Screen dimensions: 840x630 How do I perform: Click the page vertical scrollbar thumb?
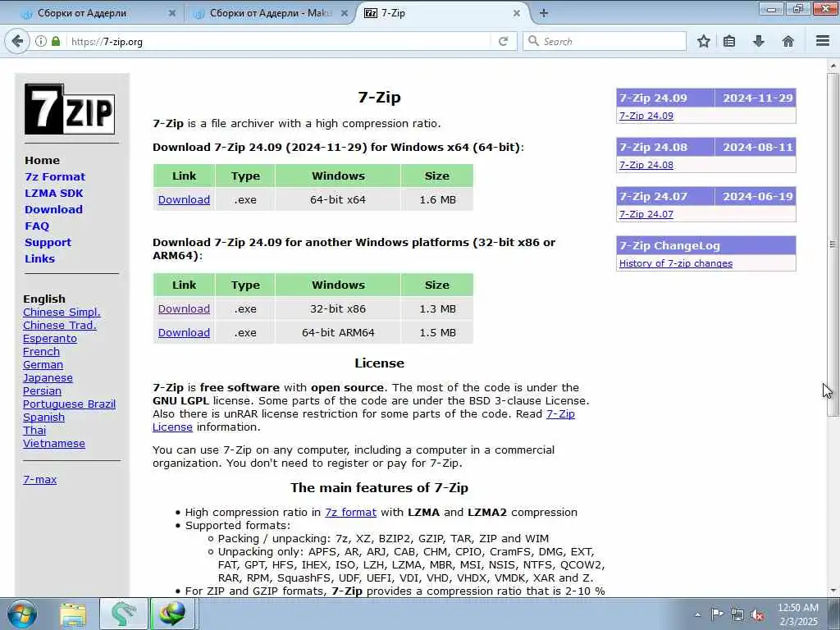[833, 244]
